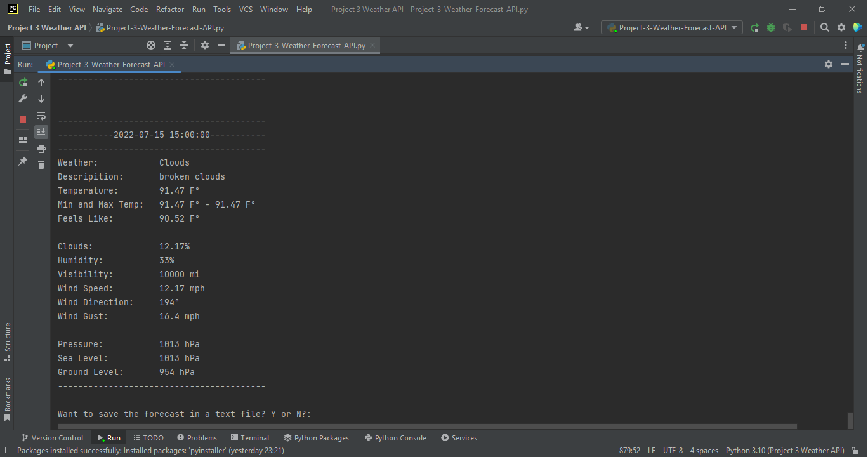Start debugging with the bug icon
Screen dimensions: 868x457
click(x=770, y=27)
